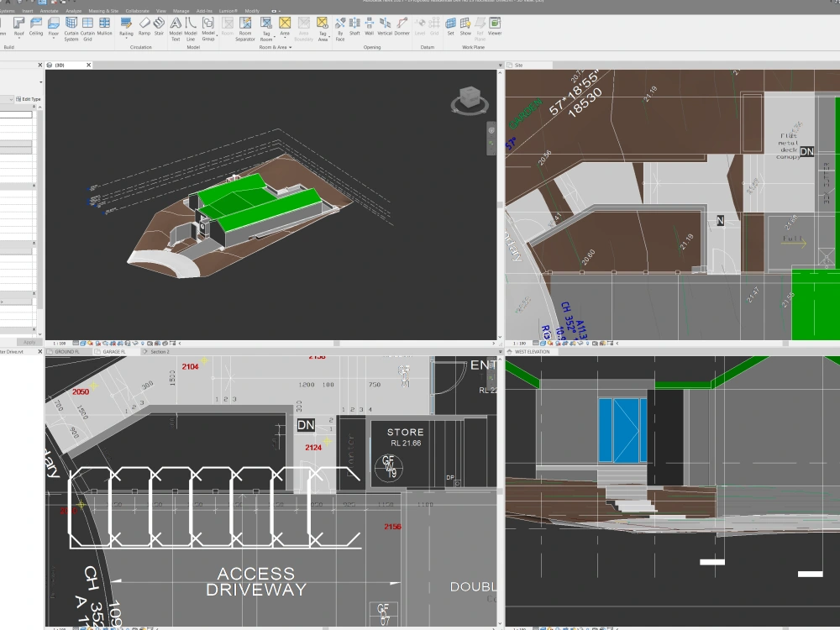840x630 pixels.
Task: Select the Roof tool
Action: click(18, 28)
